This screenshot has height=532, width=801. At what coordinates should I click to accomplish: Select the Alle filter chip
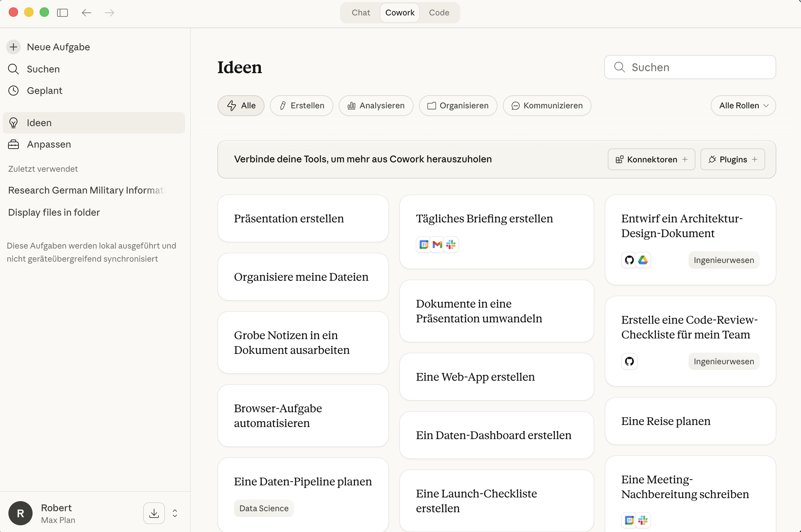point(241,106)
